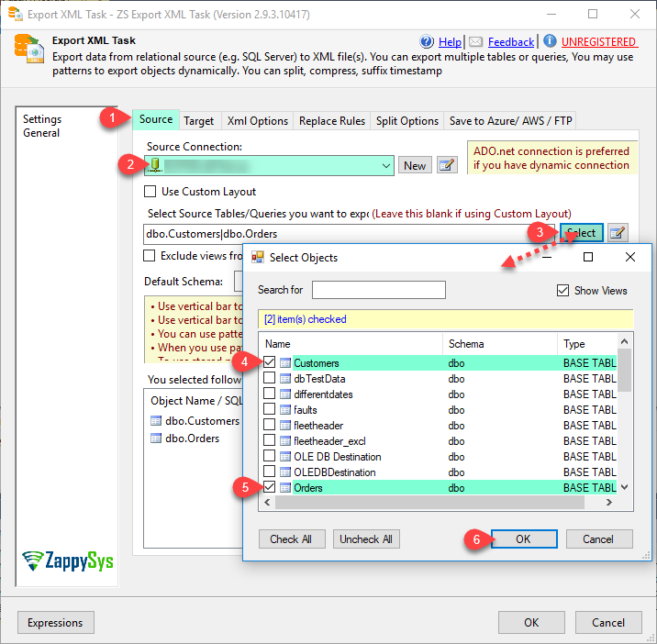Confirm Select Objects dialog with OK
The width and height of the screenshot is (657, 644).
(x=524, y=539)
